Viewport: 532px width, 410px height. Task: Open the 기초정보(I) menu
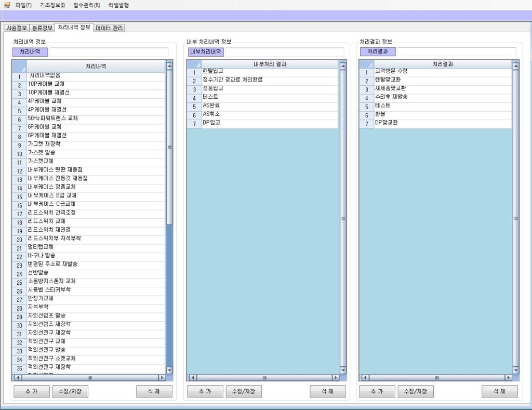coord(52,5)
